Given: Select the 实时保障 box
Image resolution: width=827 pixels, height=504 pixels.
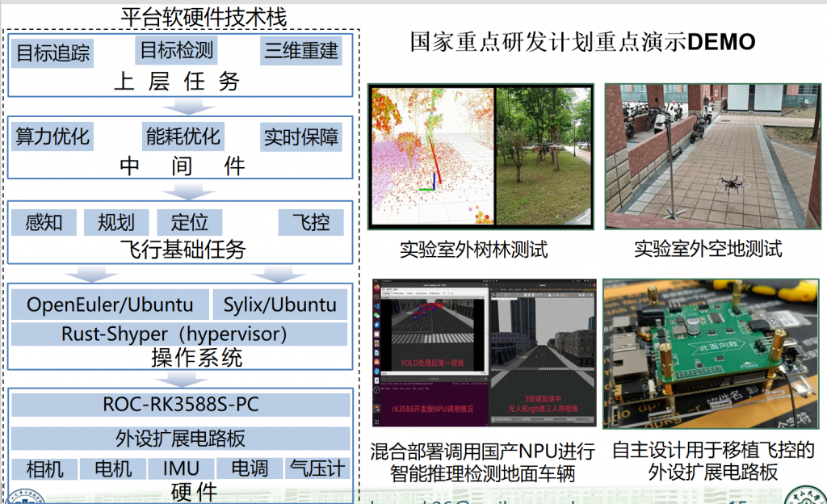Looking at the screenshot, I should [301, 136].
